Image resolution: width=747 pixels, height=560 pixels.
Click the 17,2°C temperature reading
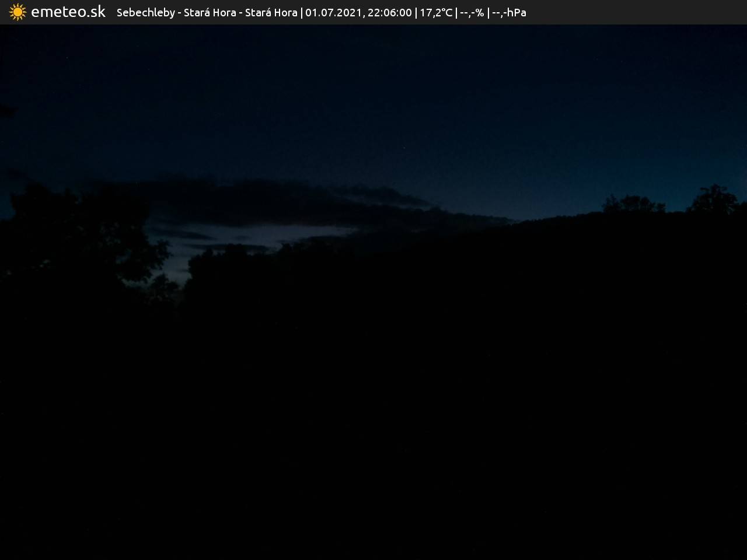tap(436, 12)
